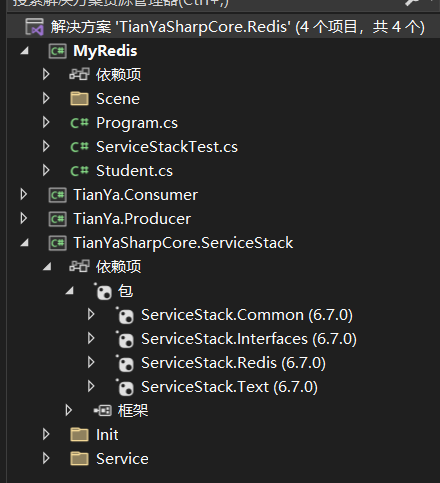
Task: Expand the ServiceStack.Redis package
Action: (x=91, y=362)
